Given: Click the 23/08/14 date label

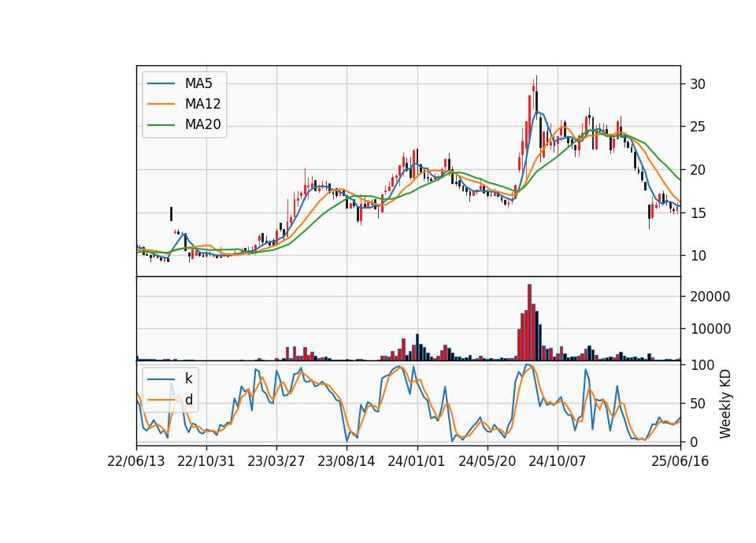Looking at the screenshot, I should pyautogui.click(x=346, y=461).
